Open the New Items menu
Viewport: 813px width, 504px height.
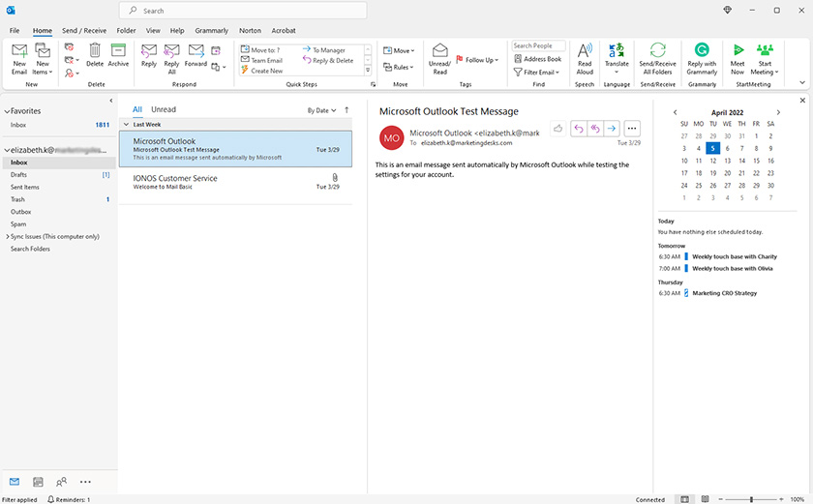click(x=43, y=59)
